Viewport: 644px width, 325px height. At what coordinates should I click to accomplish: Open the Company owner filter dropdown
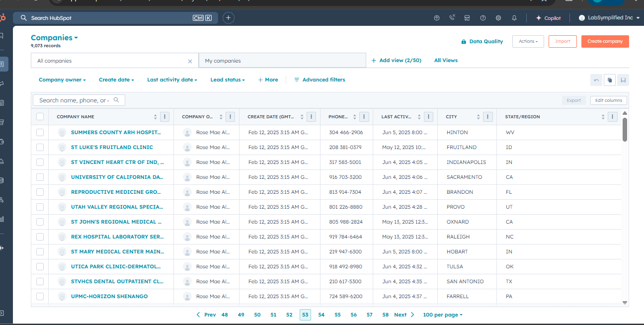(x=62, y=80)
